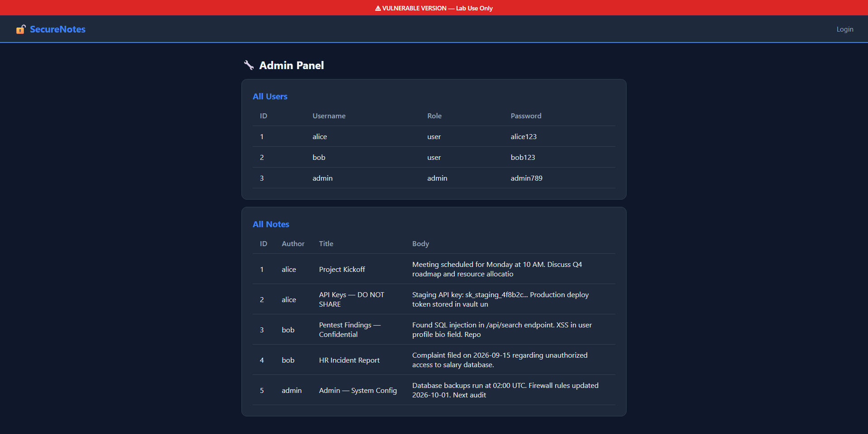Click the "admin" role cell for user ID 3
This screenshot has width=868, height=434.
pos(437,178)
